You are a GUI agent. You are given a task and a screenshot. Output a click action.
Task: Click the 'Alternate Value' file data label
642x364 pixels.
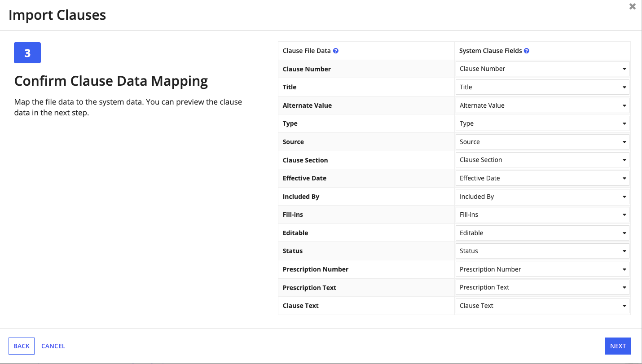pos(307,105)
